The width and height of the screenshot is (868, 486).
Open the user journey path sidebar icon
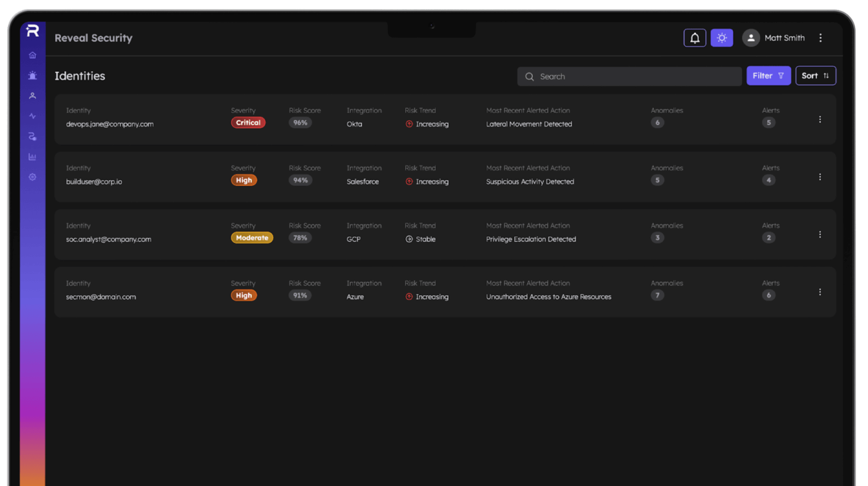[x=33, y=137]
